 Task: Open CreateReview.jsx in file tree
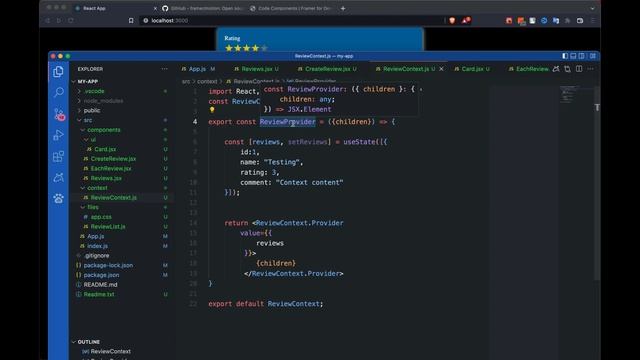(113, 159)
